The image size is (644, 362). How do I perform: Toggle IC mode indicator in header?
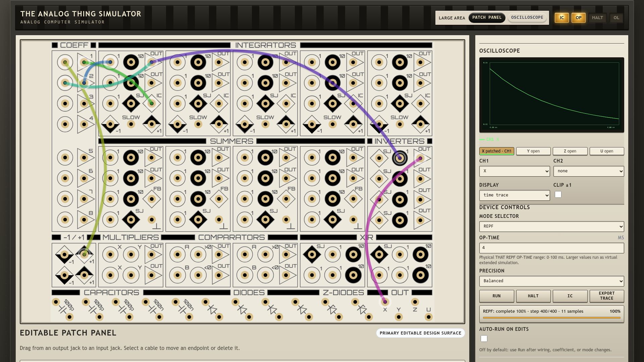click(x=562, y=18)
